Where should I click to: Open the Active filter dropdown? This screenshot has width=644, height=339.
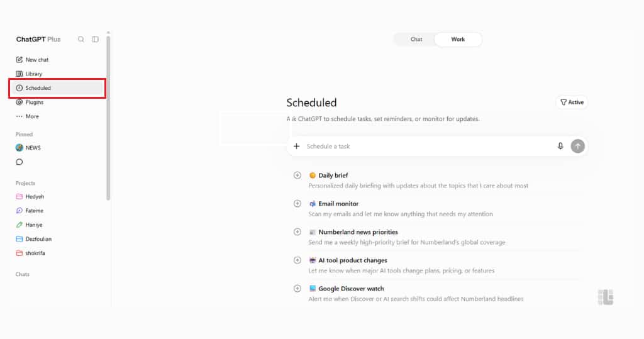pos(572,103)
